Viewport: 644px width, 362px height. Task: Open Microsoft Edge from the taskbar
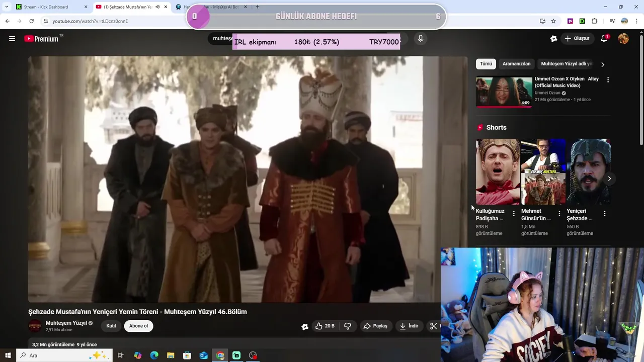coord(154,355)
